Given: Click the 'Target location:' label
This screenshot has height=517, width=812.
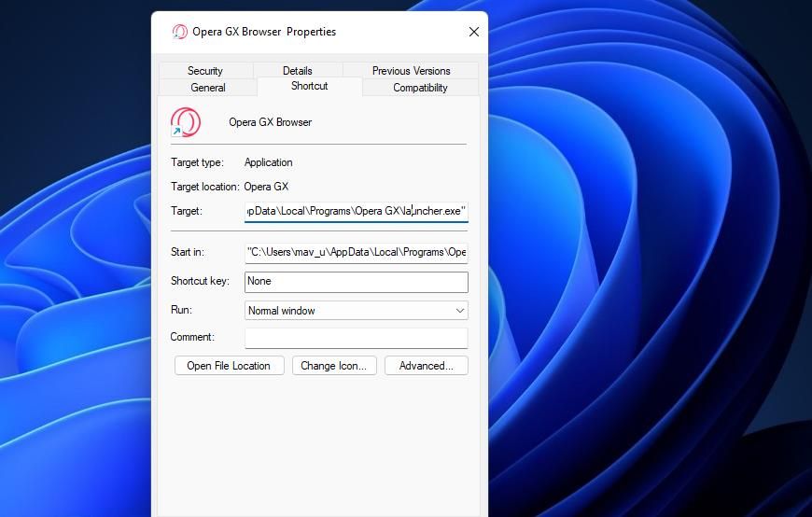Looking at the screenshot, I should (x=205, y=187).
